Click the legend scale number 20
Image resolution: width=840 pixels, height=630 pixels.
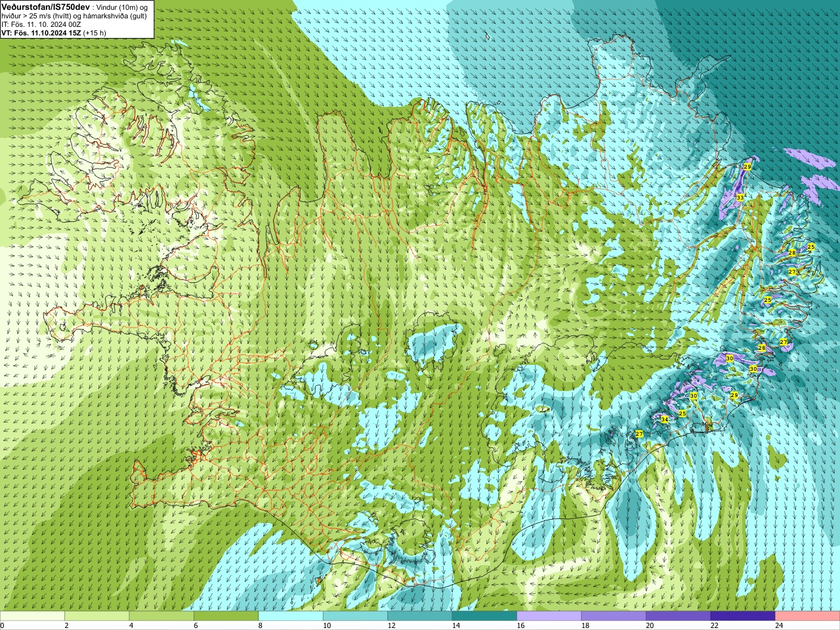pos(650,625)
